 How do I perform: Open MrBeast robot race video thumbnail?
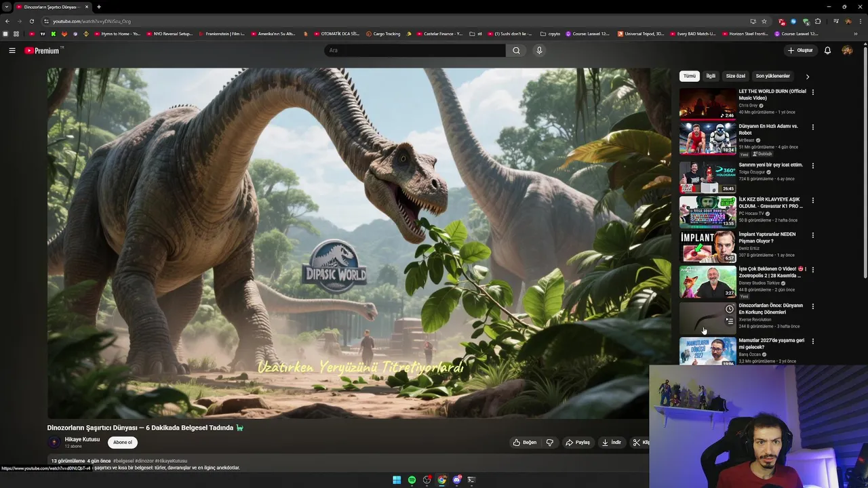707,138
